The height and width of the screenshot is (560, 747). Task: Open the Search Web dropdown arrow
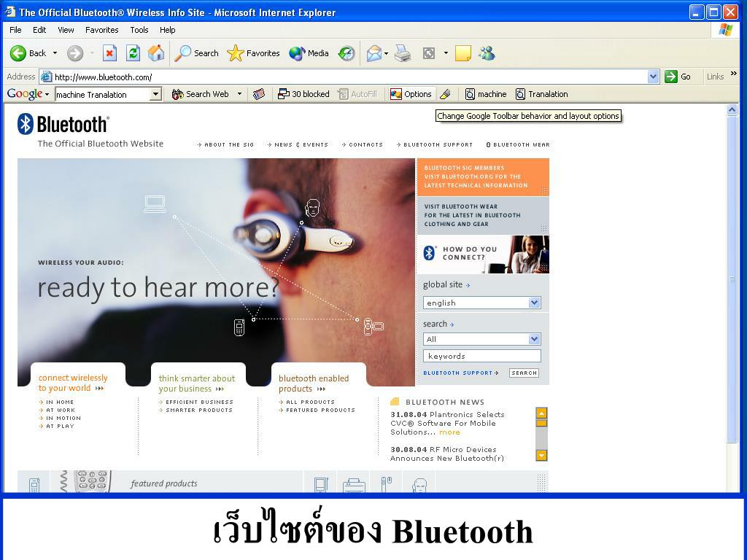239,94
